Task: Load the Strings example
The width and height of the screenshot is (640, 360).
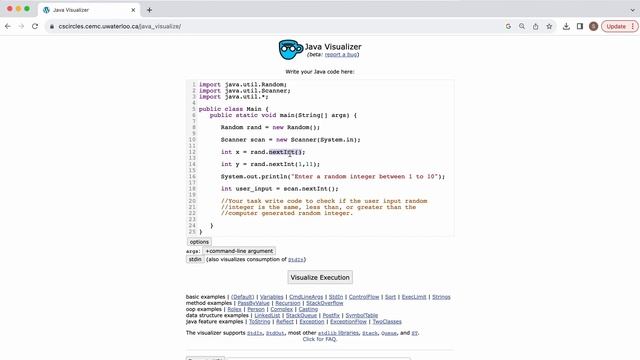Action: coord(441,297)
